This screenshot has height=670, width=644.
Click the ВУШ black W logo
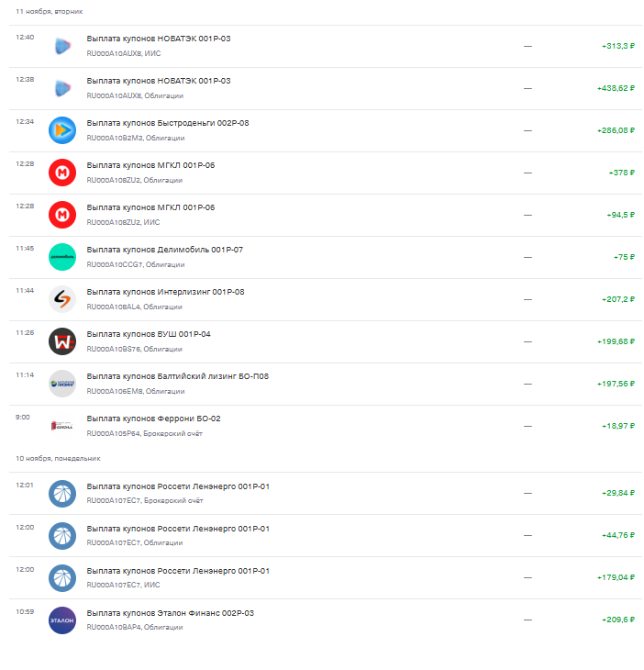point(62,341)
